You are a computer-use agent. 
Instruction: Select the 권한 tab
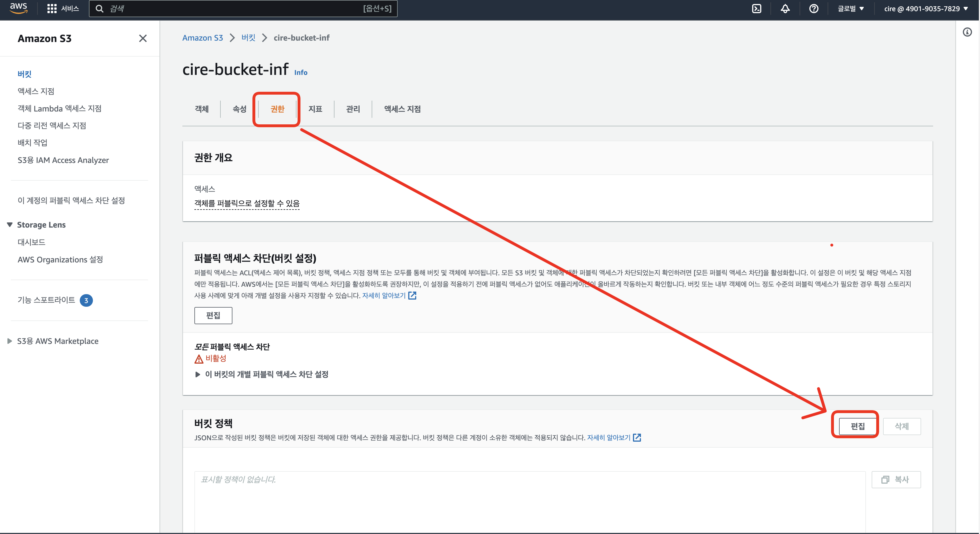click(277, 109)
